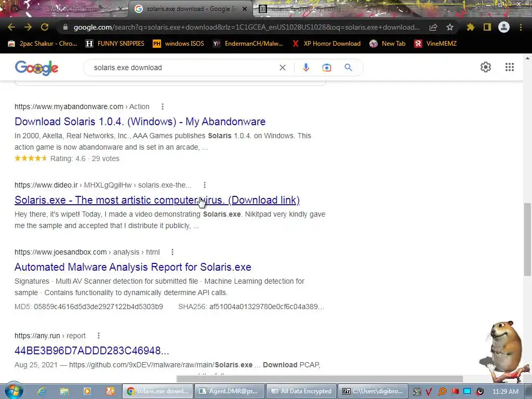Screen dimensions: 532x399
Task: Click the orange magnifier tray icon
Action: click(442, 392)
